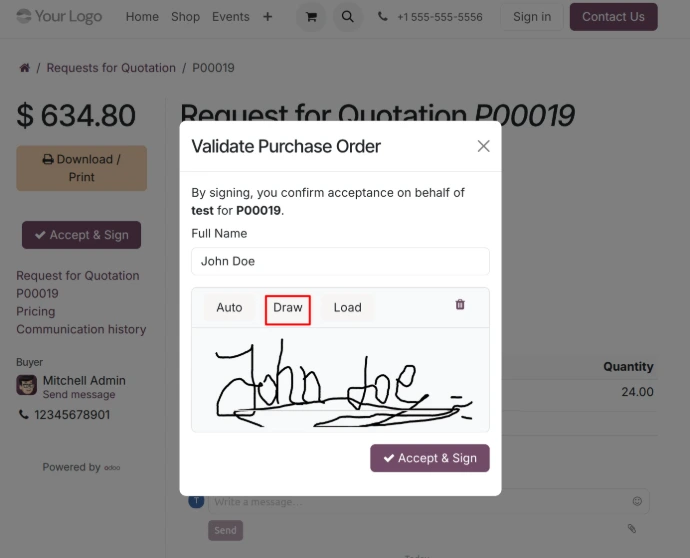This screenshot has height=558, width=690.
Task: Click the Contact Us button
Action: (x=613, y=17)
